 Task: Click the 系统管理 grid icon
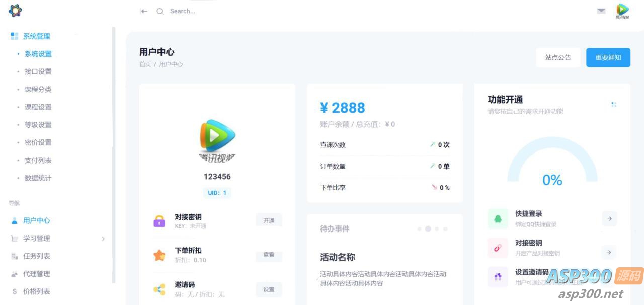[14, 36]
